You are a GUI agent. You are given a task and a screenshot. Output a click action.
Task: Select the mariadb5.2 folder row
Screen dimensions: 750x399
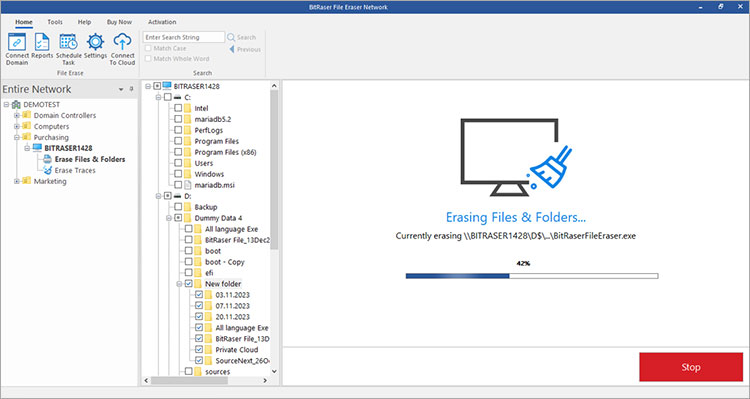[212, 119]
